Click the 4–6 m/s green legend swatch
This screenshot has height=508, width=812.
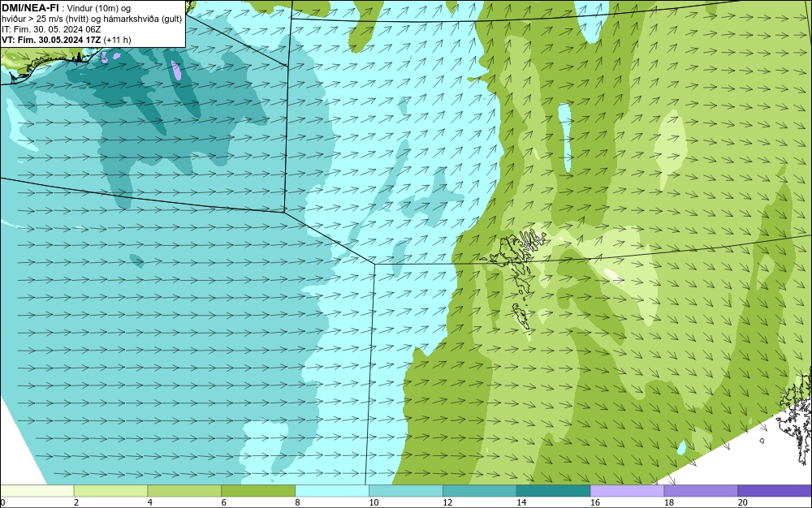[184, 490]
